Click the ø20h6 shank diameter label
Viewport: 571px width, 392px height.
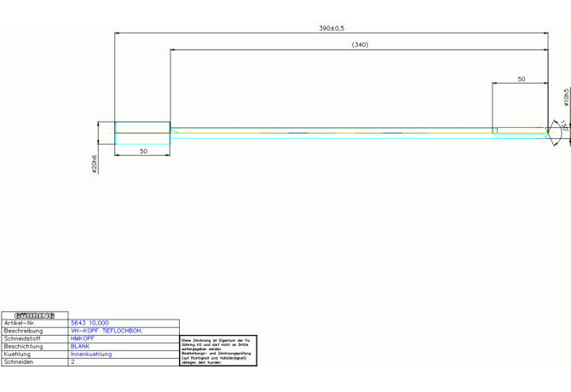[x=95, y=164]
